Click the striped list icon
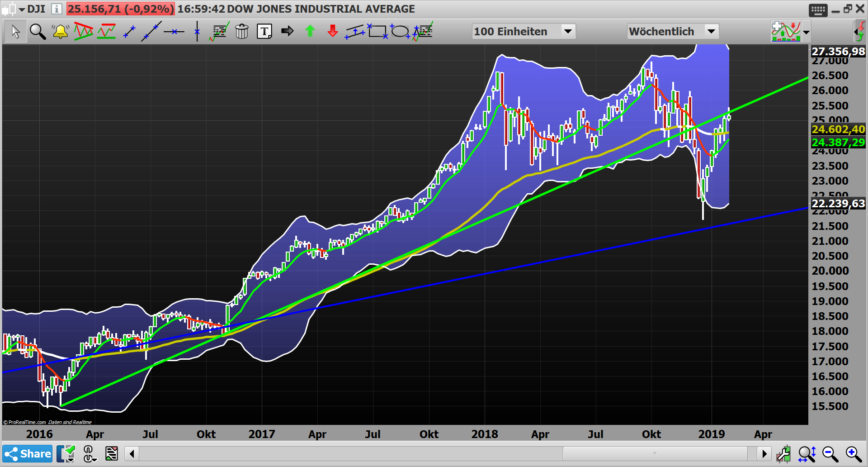Screen dimensions: 868x467 (x=111, y=453)
